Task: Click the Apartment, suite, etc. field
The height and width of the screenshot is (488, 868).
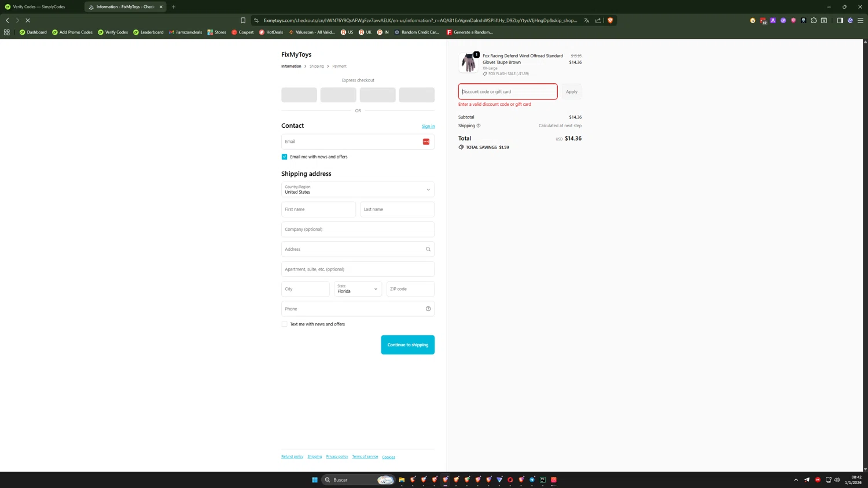Action: 358,269
